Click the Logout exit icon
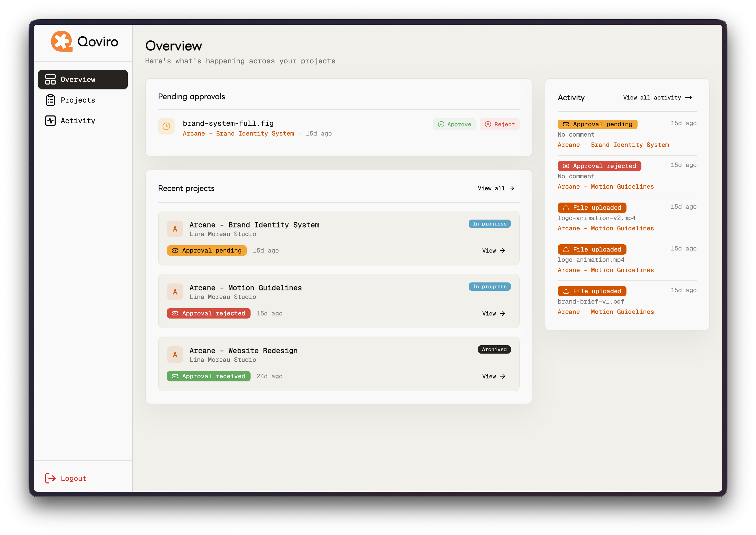This screenshot has height=535, width=756. (x=50, y=478)
